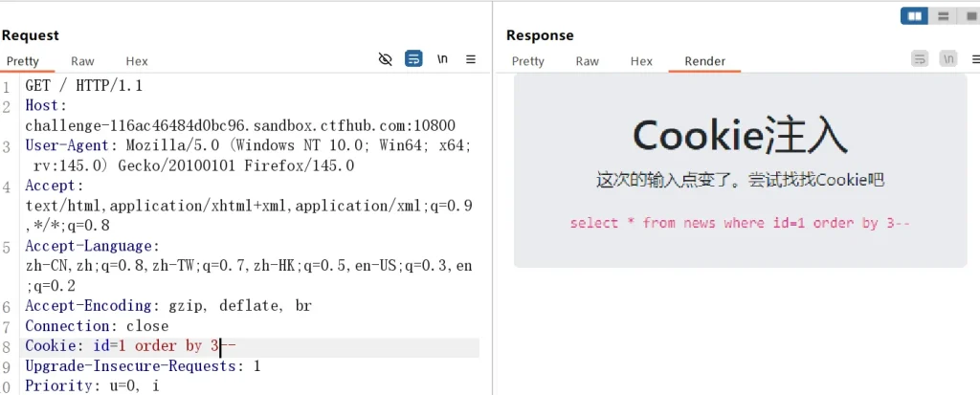980x395 pixels.
Task: Switch to Request Pretty tab
Action: point(23,61)
